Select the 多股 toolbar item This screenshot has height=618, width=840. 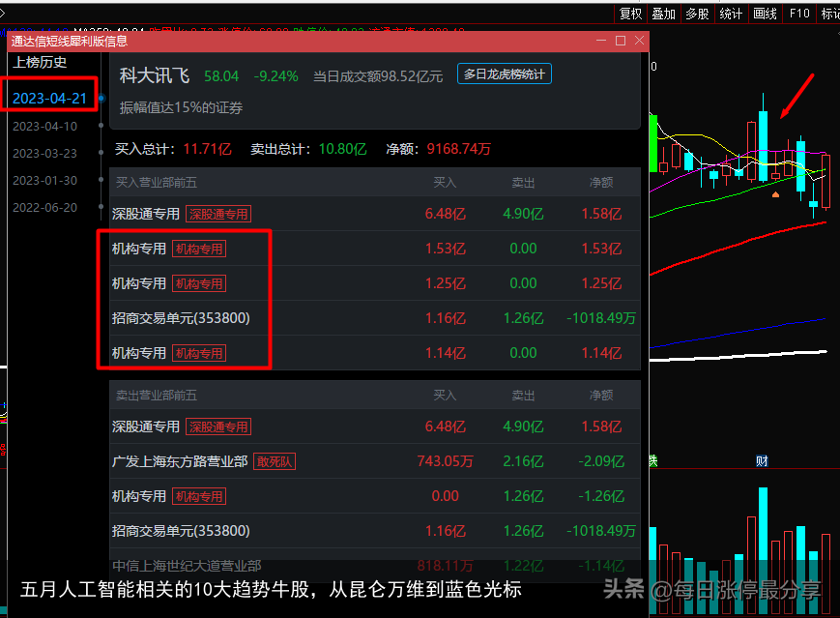click(x=697, y=14)
